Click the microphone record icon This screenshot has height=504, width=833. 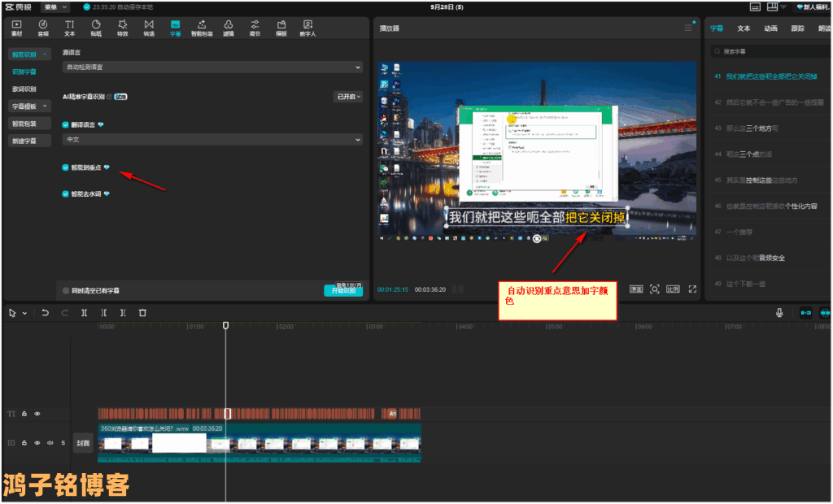779,312
